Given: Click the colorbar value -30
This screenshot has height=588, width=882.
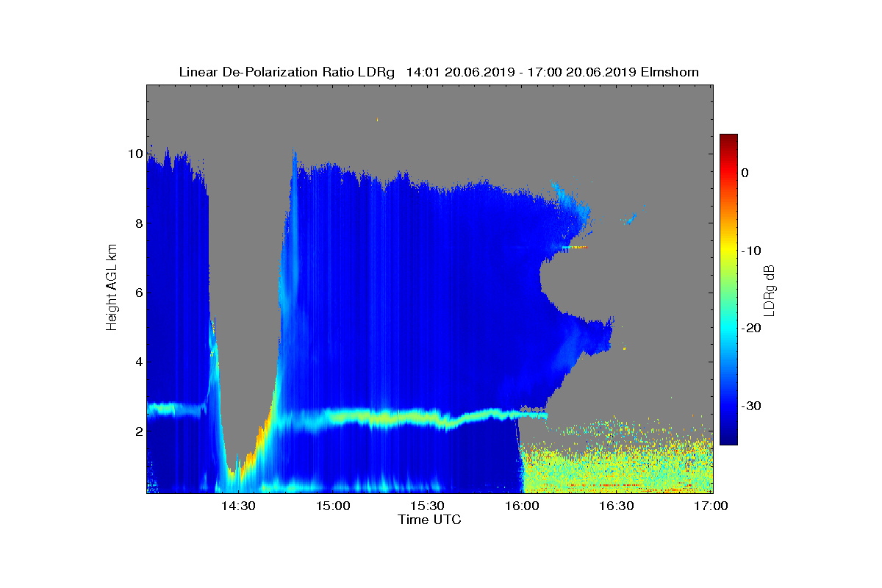Looking at the screenshot, I should (750, 406).
